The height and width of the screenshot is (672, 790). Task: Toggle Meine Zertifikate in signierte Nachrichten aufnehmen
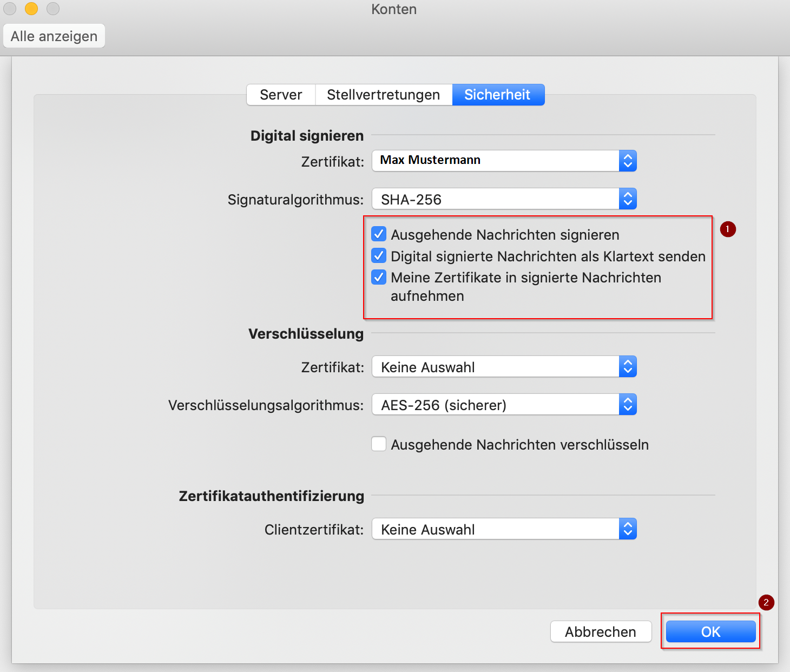[379, 277]
